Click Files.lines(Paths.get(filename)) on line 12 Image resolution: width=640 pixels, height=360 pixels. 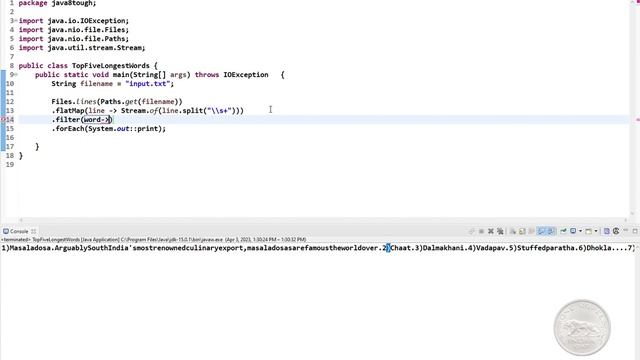[117, 102]
